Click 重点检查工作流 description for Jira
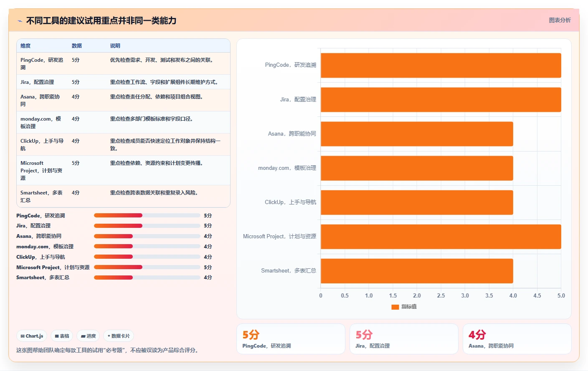 (x=165, y=82)
